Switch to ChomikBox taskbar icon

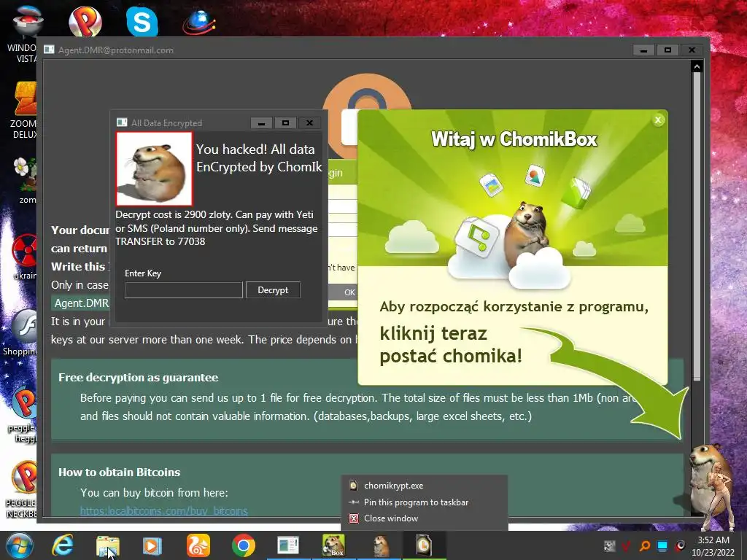pos(333,545)
